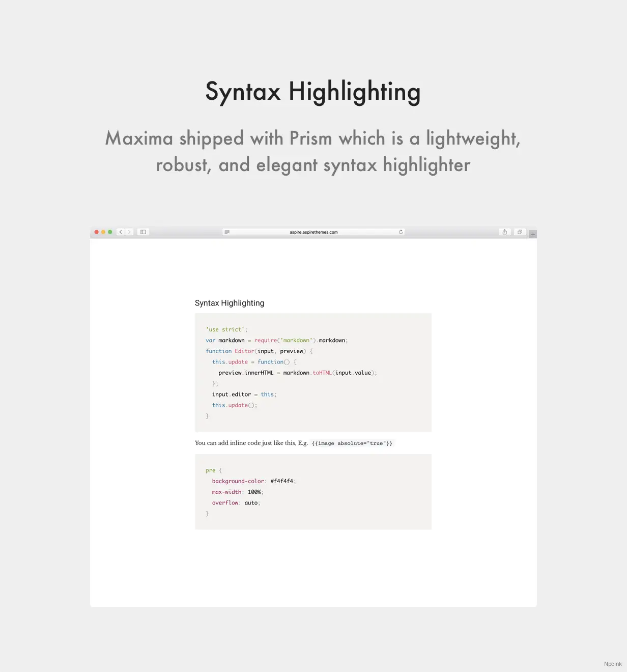This screenshot has height=672, width=627.
Task: Click the toHTML method in code block
Action: 322,373
